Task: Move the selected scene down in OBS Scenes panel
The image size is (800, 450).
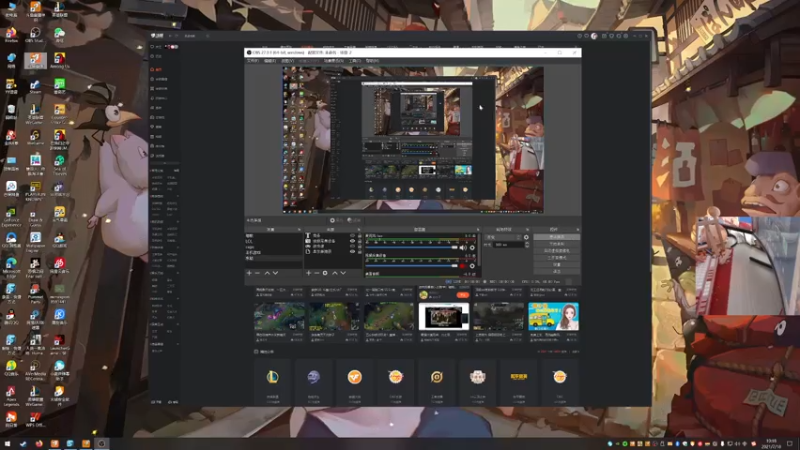Action: pyautogui.click(x=276, y=273)
